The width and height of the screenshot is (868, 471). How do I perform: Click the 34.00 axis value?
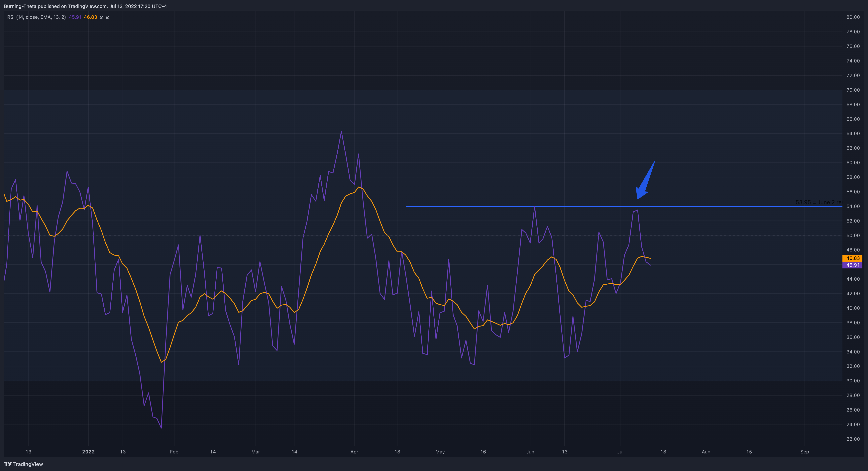853,352
